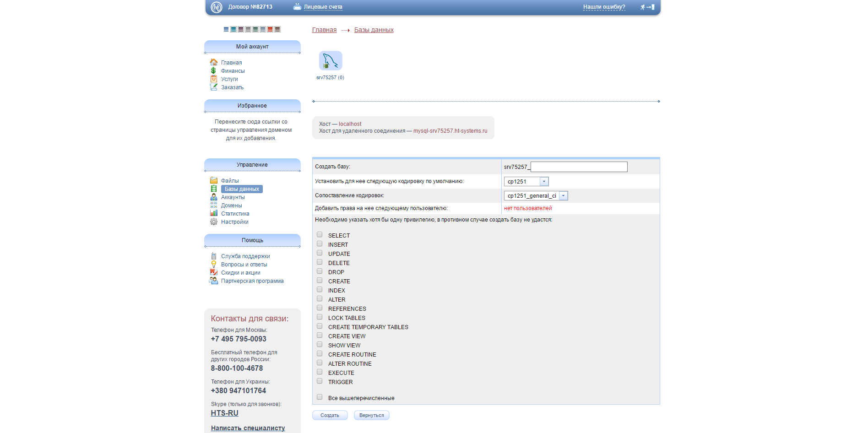Viewport: 868px width, 433px height.
Task: Click the folder icon next to Файлы
Action: click(x=214, y=180)
